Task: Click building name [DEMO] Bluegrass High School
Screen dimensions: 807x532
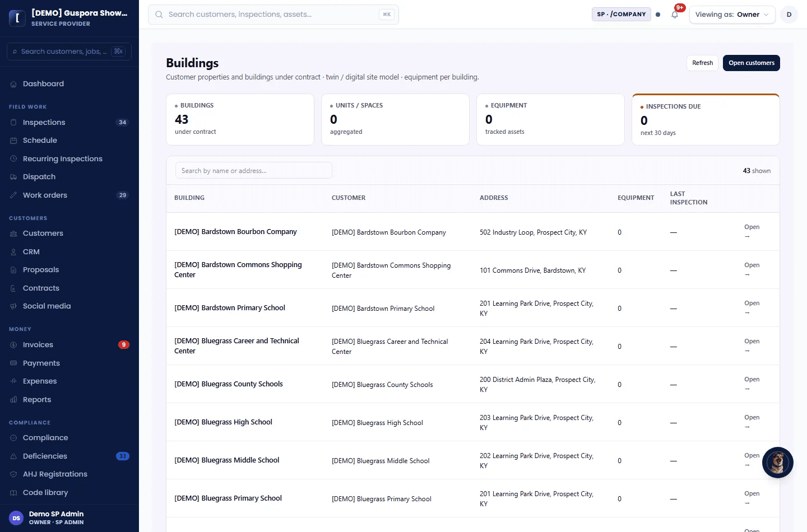Action: [223, 422]
